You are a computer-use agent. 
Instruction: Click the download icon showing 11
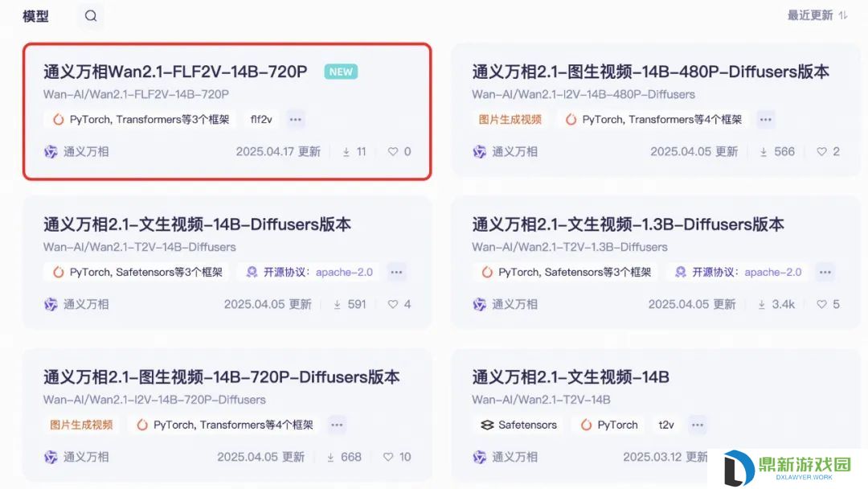coord(346,152)
